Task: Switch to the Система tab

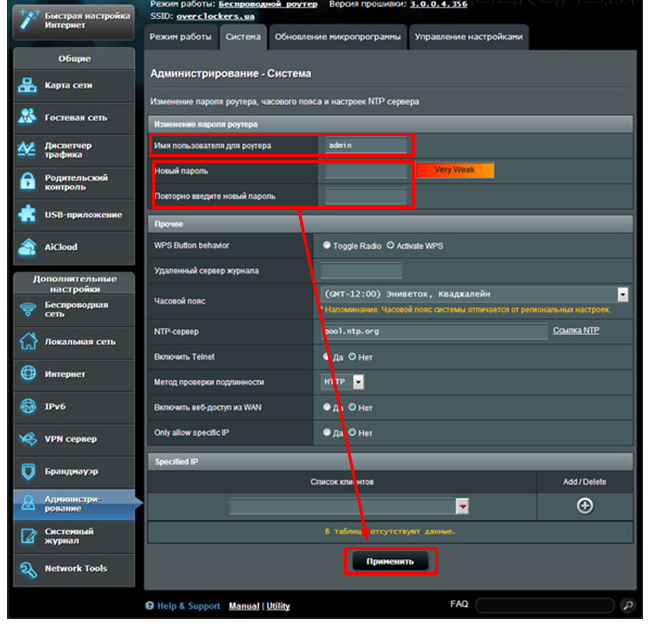Action: click(x=243, y=37)
